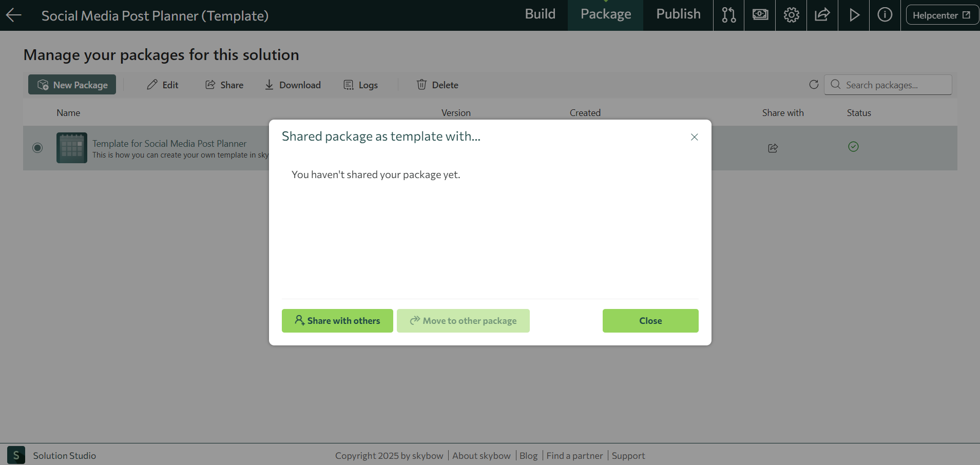
Task: Click Move to other package button
Action: coord(463,321)
